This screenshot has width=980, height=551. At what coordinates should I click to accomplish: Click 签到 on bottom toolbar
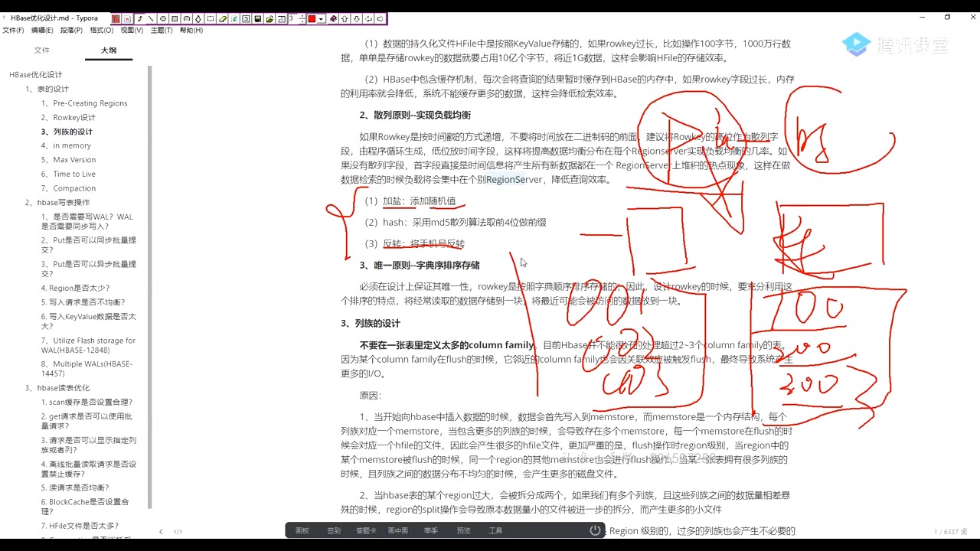334,530
